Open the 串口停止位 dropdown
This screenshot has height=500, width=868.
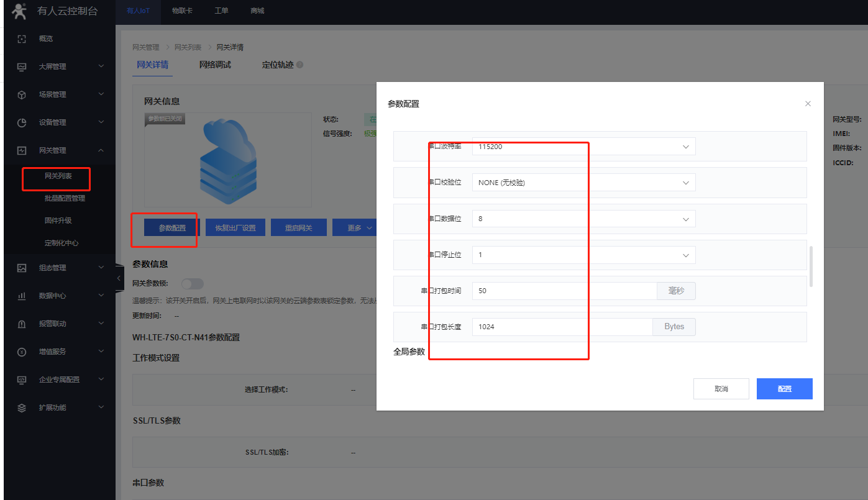[583, 255]
